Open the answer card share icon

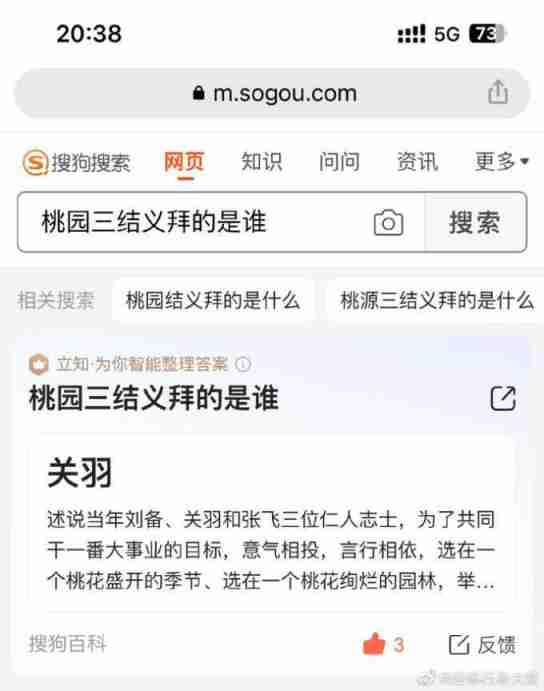coord(503,398)
